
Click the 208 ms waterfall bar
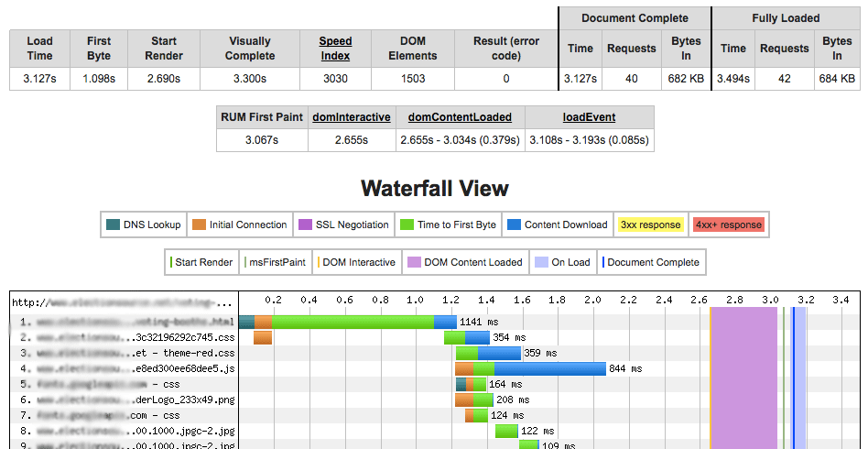click(474, 400)
